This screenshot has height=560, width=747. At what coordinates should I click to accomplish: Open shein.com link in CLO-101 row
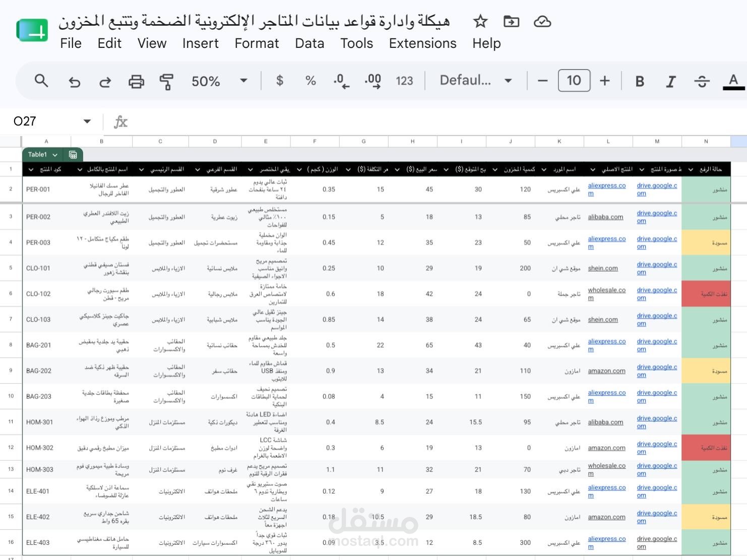click(603, 268)
